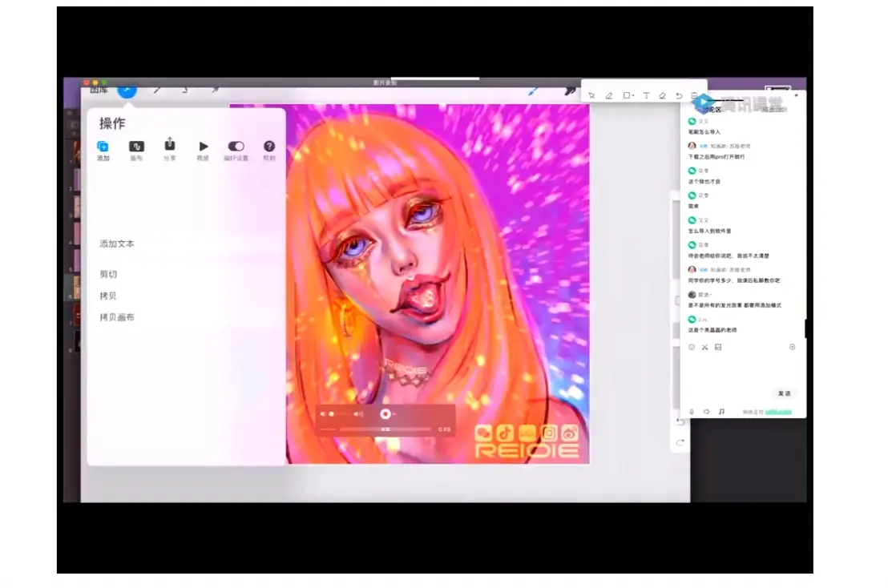888x588 pixels.
Task: Select the pen annotation tool
Action: [609, 95]
